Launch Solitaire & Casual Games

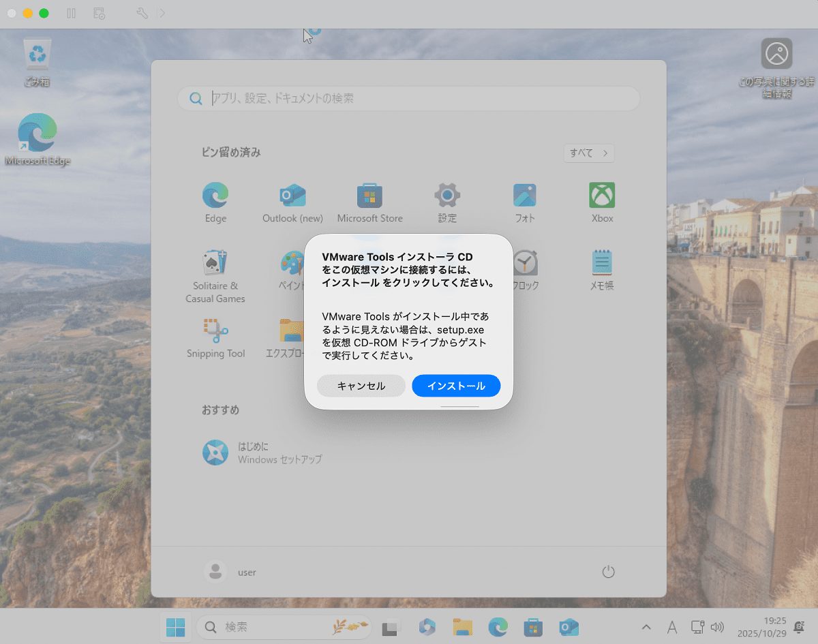(x=215, y=276)
